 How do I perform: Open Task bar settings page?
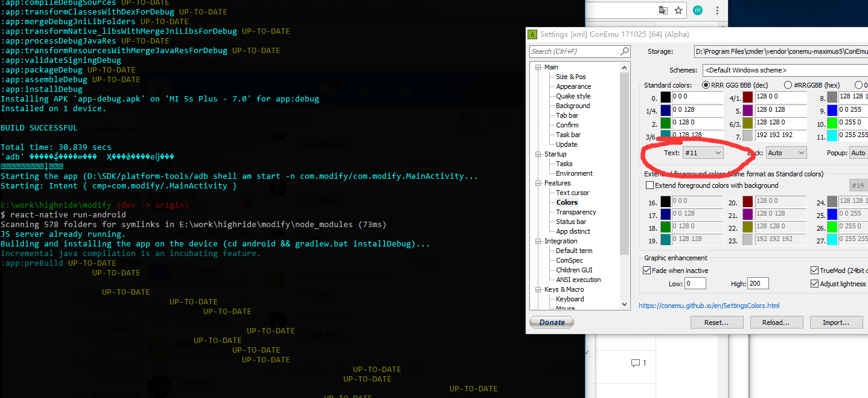tap(569, 135)
